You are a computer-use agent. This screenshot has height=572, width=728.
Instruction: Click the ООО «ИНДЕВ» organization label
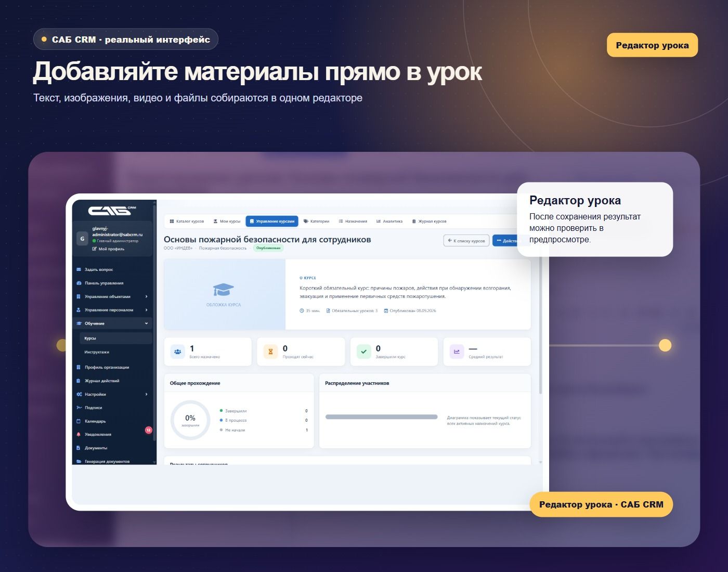[x=178, y=248]
